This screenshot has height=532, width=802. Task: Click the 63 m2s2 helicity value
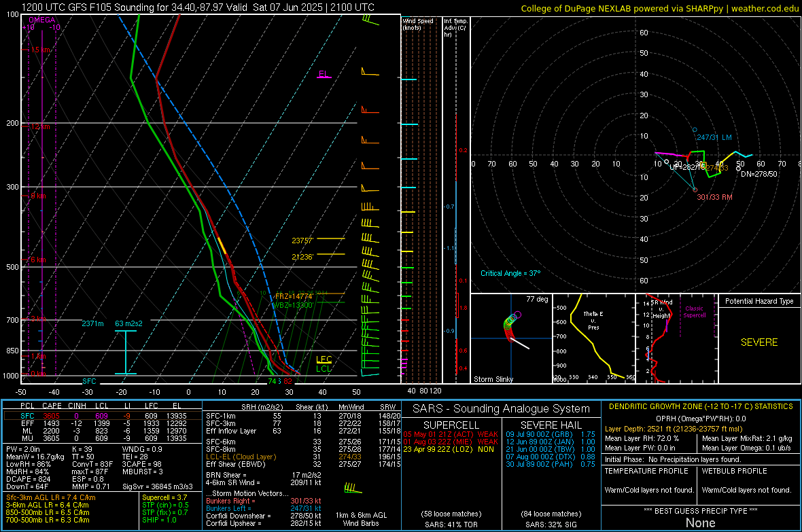[129, 323]
